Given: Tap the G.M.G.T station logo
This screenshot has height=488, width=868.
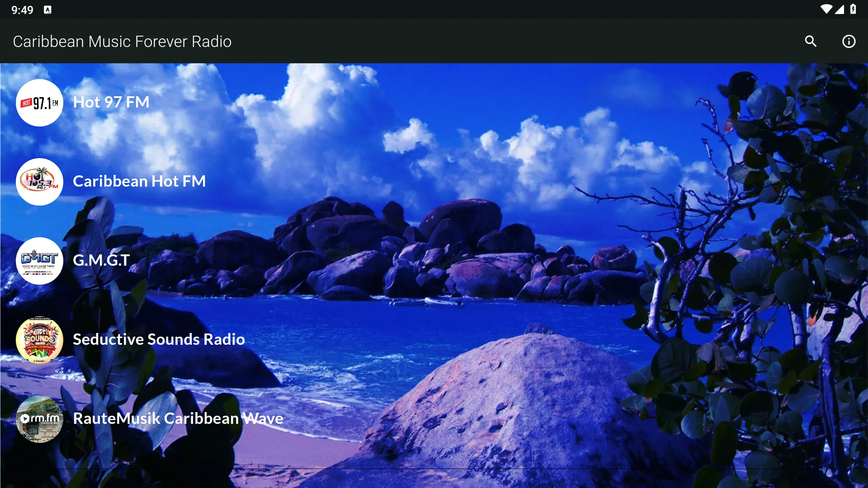Looking at the screenshot, I should coord(39,261).
